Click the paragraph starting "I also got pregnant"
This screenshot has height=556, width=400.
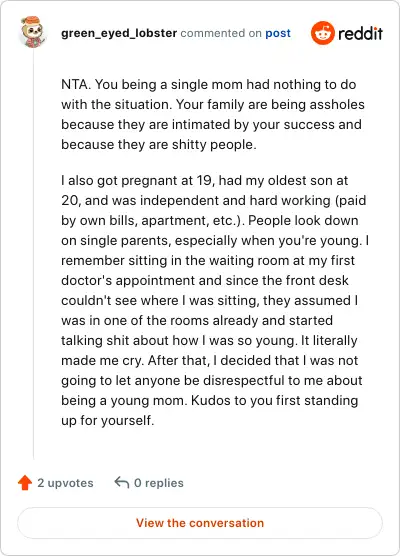215,300
